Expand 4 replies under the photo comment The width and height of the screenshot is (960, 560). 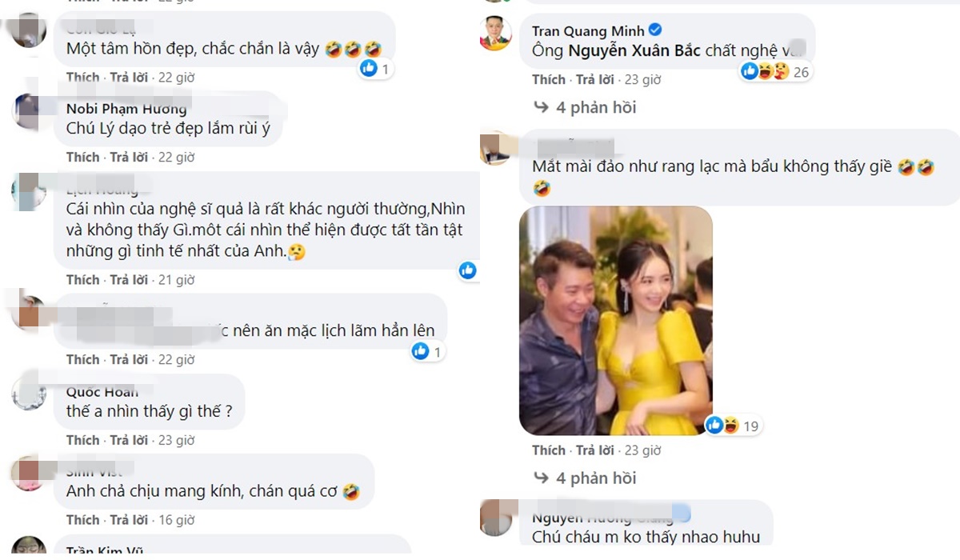(586, 478)
